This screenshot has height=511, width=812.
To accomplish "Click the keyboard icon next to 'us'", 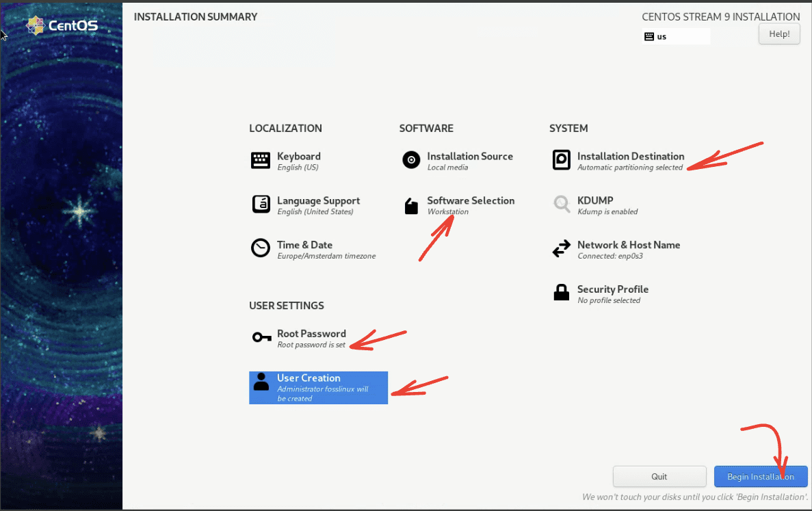I will (x=649, y=36).
